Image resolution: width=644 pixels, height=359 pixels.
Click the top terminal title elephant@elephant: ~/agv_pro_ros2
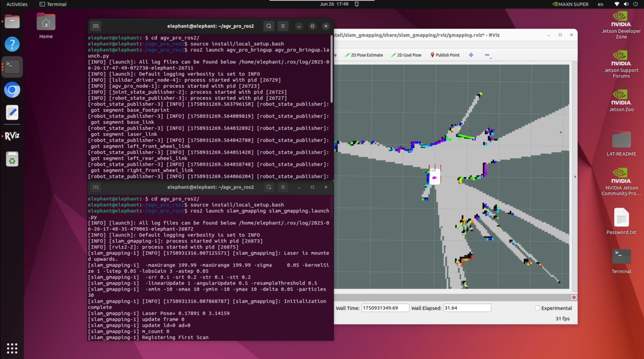click(211, 26)
